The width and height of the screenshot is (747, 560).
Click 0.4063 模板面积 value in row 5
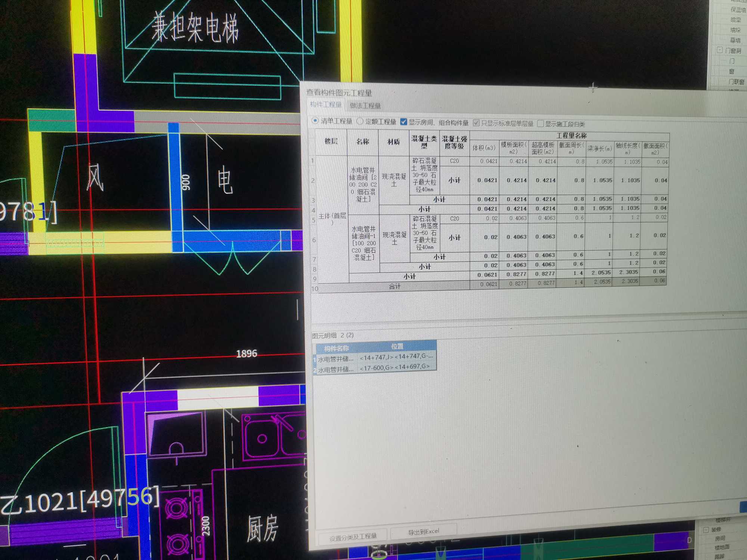pos(514,218)
